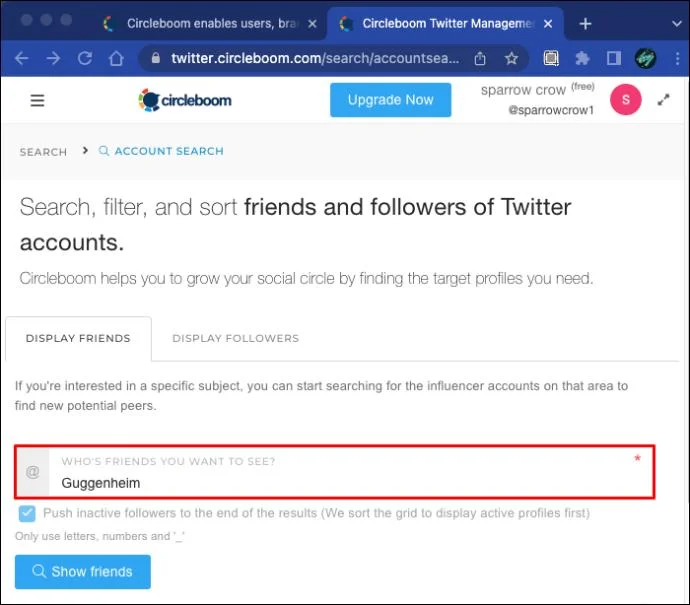The width and height of the screenshot is (690, 605).
Task: Click the Circleboom logo
Action: tap(185, 100)
